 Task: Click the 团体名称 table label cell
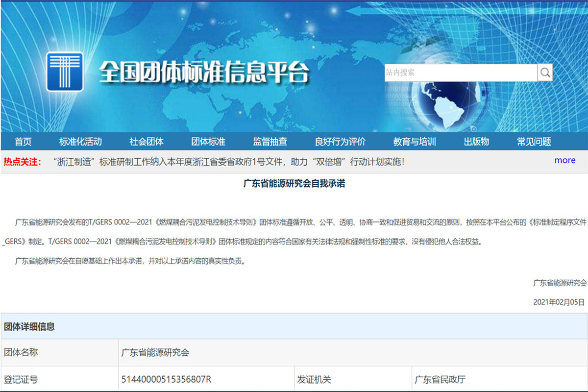pyautogui.click(x=59, y=352)
